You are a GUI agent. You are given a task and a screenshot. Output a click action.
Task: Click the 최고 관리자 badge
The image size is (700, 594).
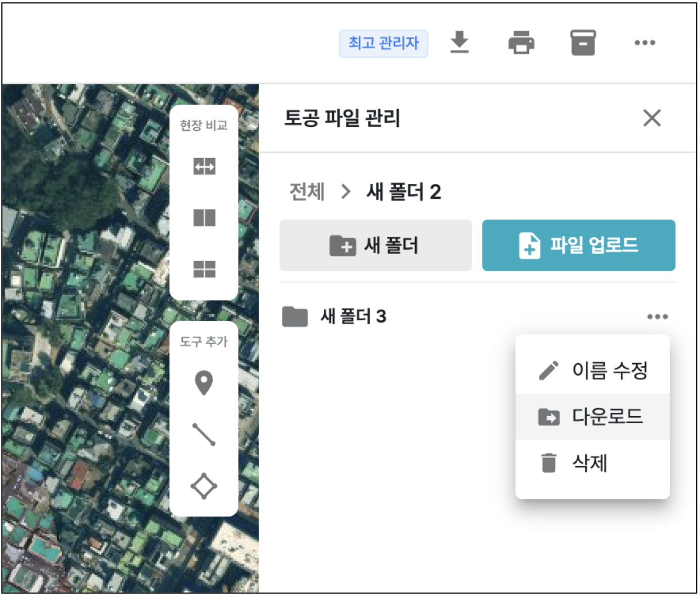click(x=383, y=43)
